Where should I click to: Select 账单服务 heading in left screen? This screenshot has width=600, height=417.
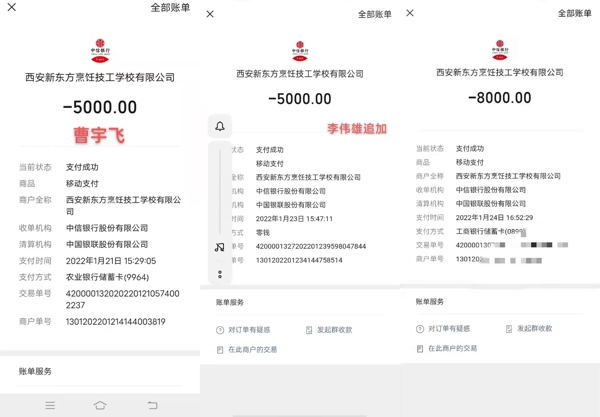click(35, 371)
